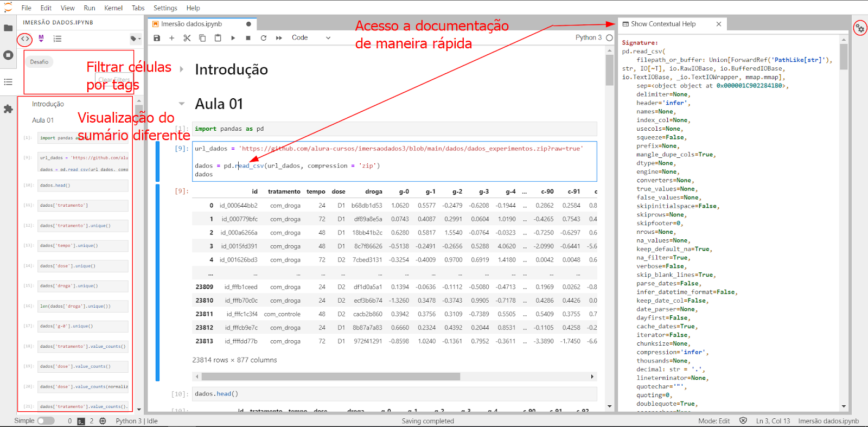Image resolution: width=868 pixels, height=427 pixels.
Task: Open the cell type Code dropdown
Action: point(311,38)
